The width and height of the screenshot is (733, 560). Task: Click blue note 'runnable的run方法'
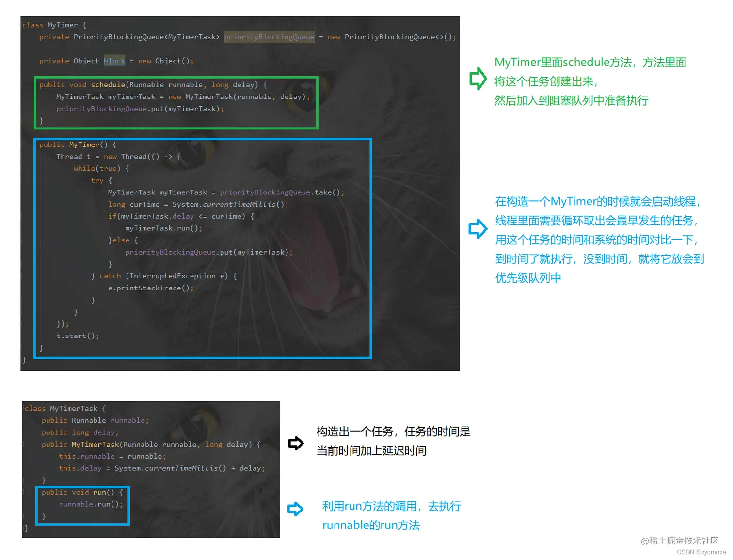pos(371,525)
